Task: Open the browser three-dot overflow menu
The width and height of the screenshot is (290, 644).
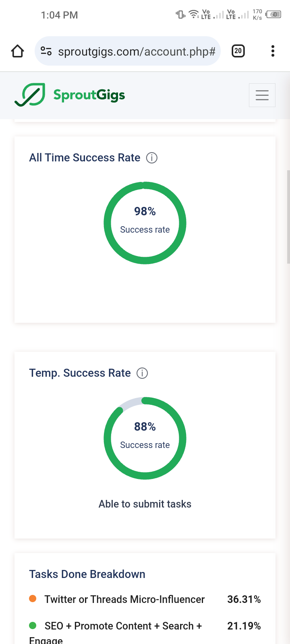Action: click(x=273, y=51)
